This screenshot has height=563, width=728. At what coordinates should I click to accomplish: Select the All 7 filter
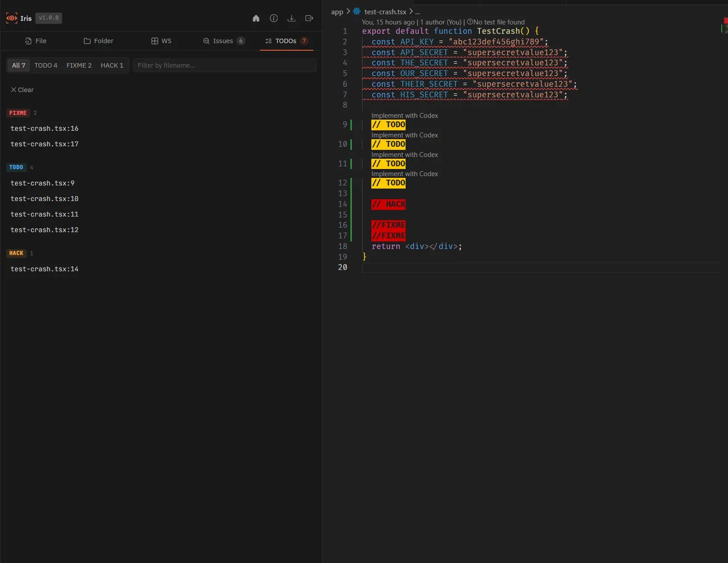coord(19,65)
